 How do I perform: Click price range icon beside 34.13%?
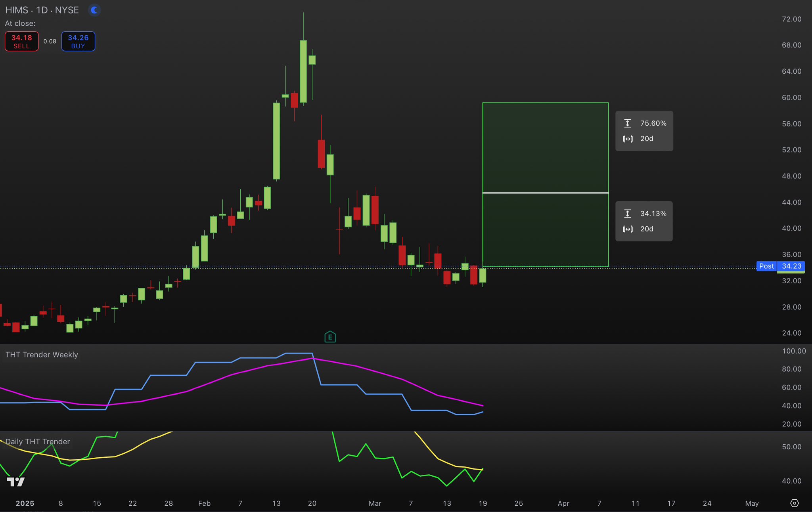(x=627, y=214)
